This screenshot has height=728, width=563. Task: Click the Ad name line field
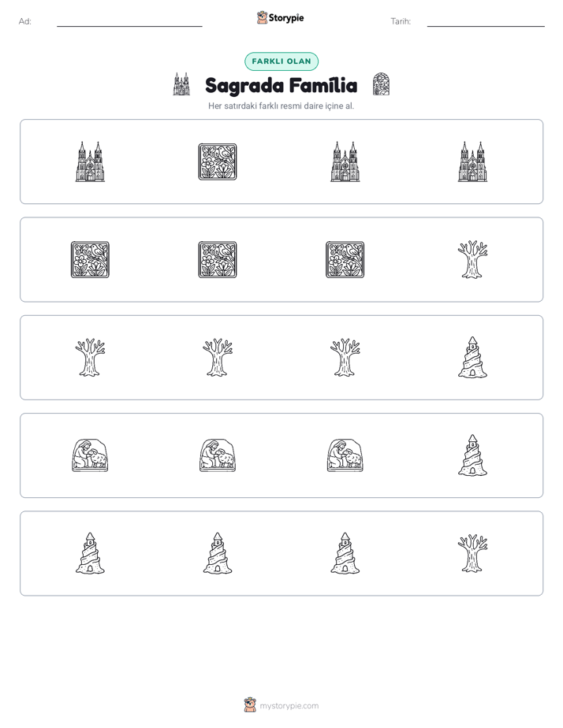click(x=129, y=22)
